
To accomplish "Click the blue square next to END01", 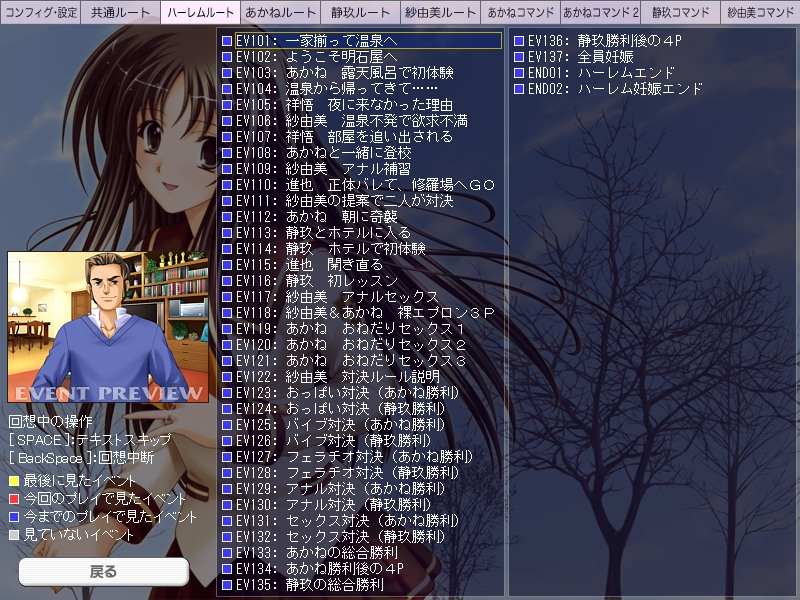I will point(519,72).
